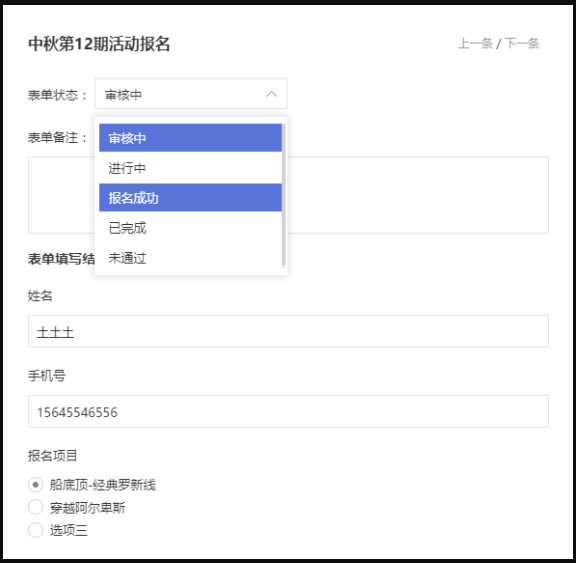Select 穿越阿尔卑斯 radio button
The height and width of the screenshot is (563, 576).
coord(36,507)
